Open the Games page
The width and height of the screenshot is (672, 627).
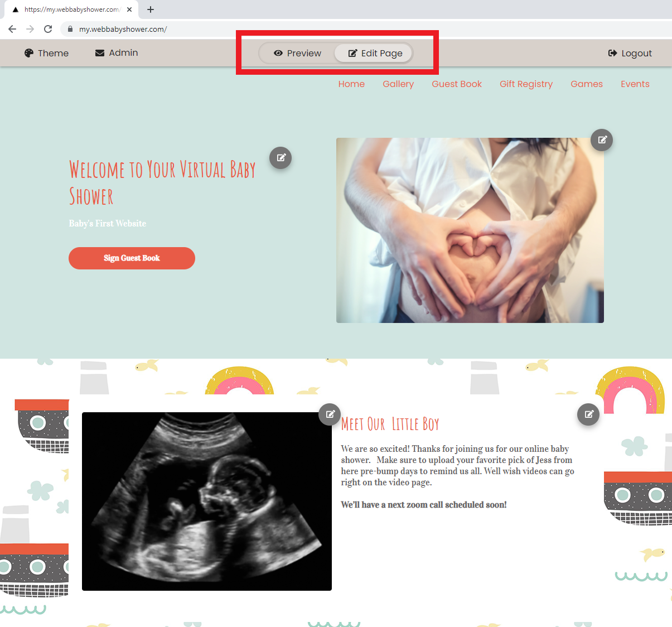point(587,84)
